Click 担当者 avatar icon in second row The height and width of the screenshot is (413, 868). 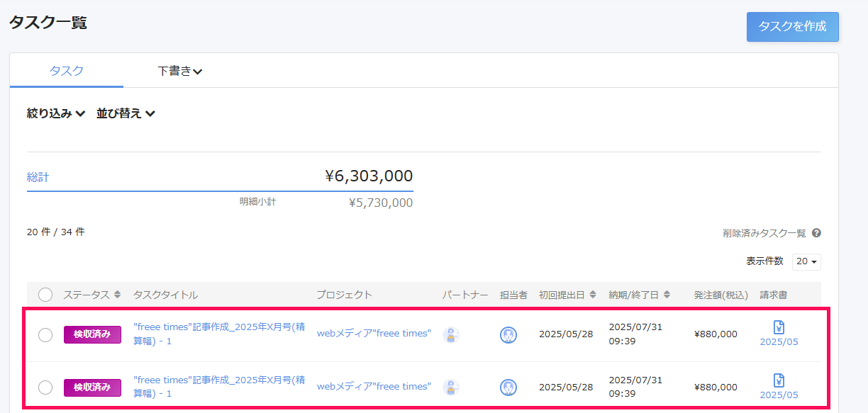point(508,387)
